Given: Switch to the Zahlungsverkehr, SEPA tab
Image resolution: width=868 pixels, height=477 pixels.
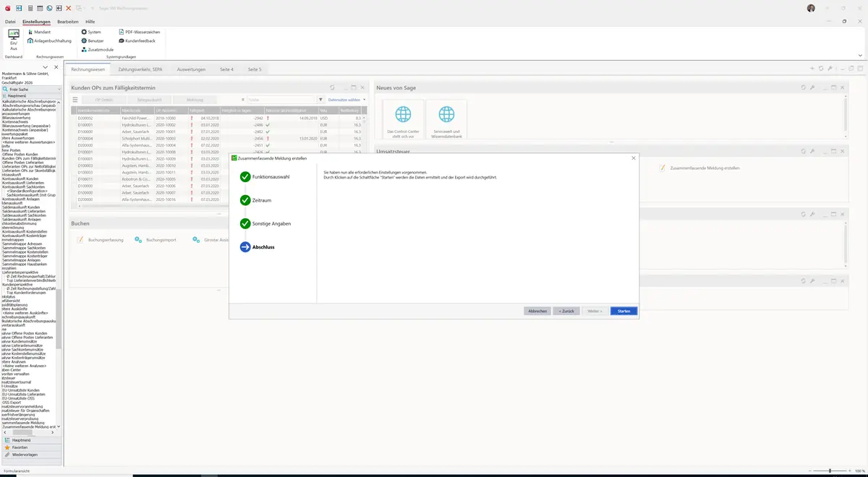Looking at the screenshot, I should point(140,69).
